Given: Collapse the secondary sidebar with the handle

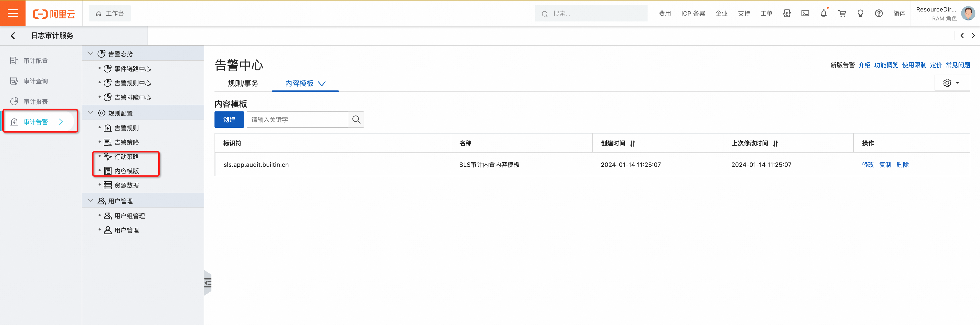Looking at the screenshot, I should pyautogui.click(x=208, y=283).
